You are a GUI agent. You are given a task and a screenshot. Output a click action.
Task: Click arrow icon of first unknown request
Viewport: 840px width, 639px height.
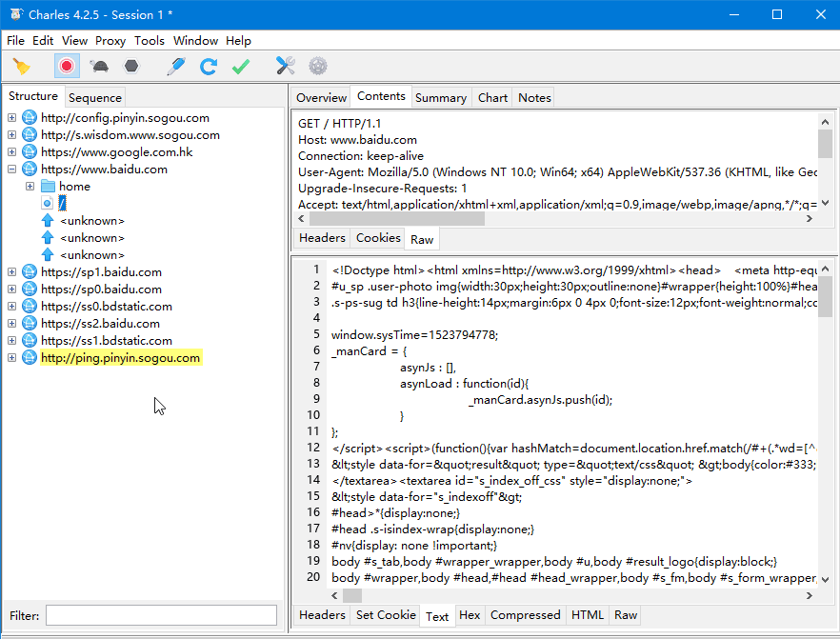[48, 220]
